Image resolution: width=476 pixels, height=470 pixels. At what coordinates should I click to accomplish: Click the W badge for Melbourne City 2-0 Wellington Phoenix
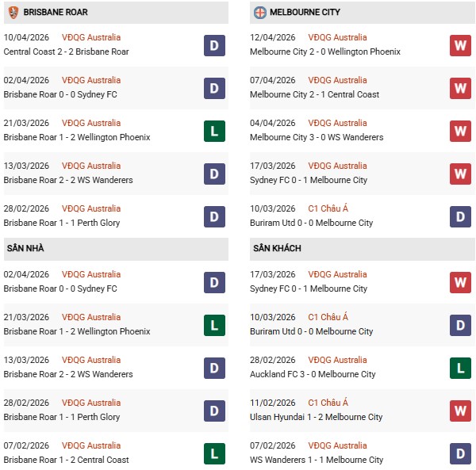pos(460,45)
